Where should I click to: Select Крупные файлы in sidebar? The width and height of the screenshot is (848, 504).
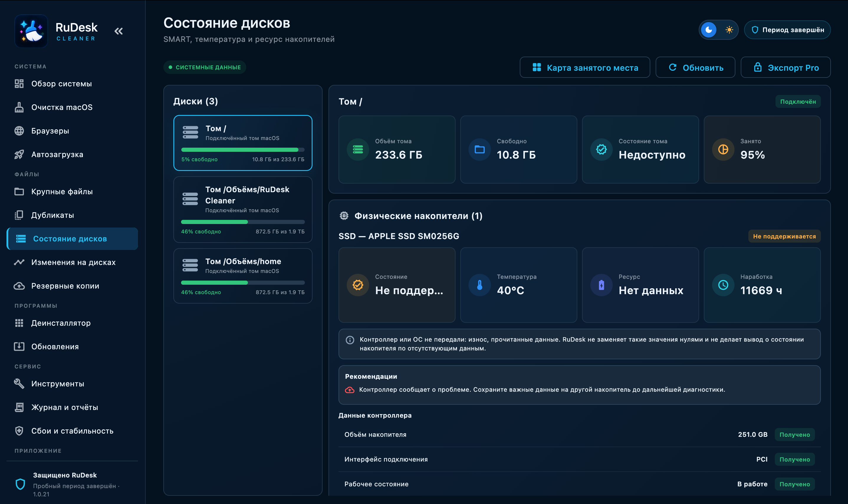pyautogui.click(x=72, y=192)
